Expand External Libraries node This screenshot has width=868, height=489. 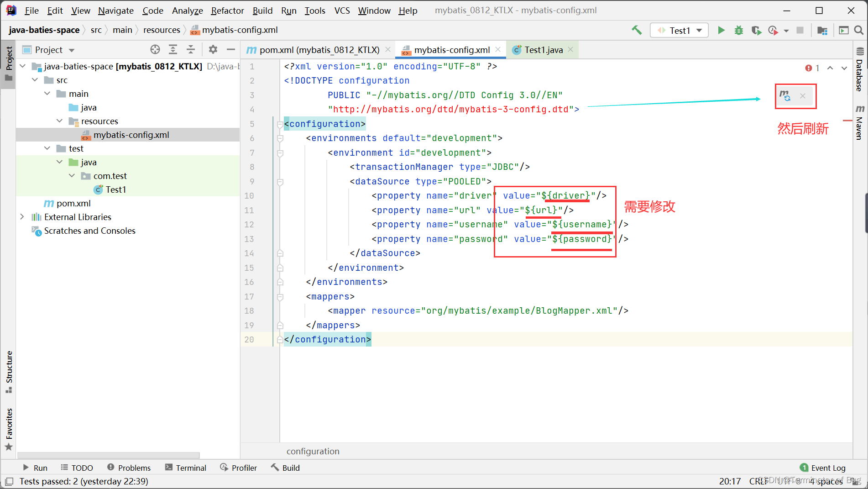[x=22, y=217]
